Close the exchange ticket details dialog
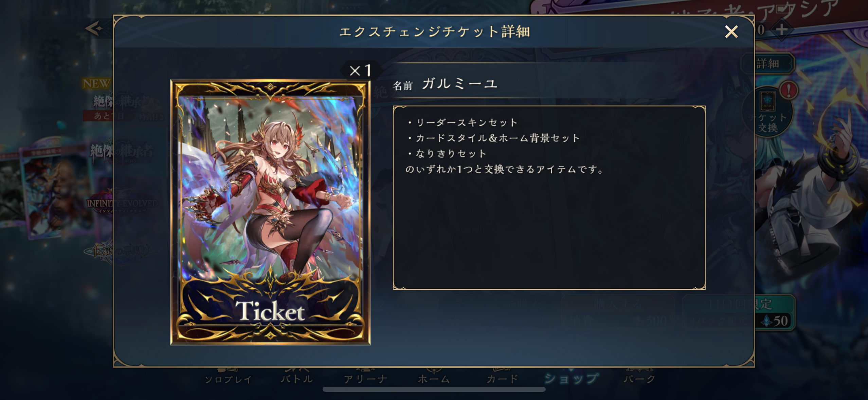Viewport: 868px width, 400px height. pos(731,32)
